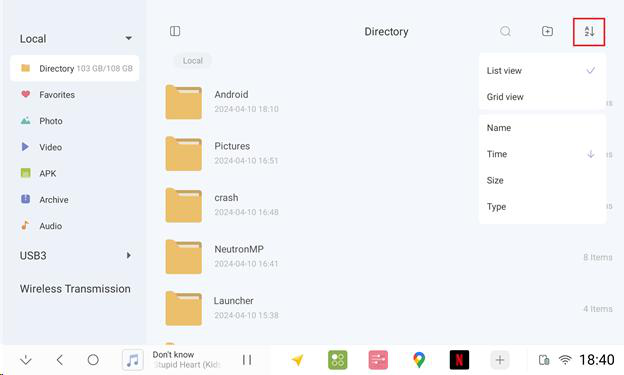Open Favorites heart icon
Screen dimensions: 624x375
(25, 94)
